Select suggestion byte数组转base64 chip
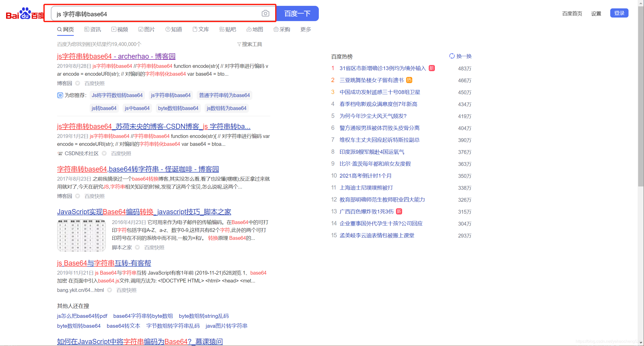 (x=178, y=108)
